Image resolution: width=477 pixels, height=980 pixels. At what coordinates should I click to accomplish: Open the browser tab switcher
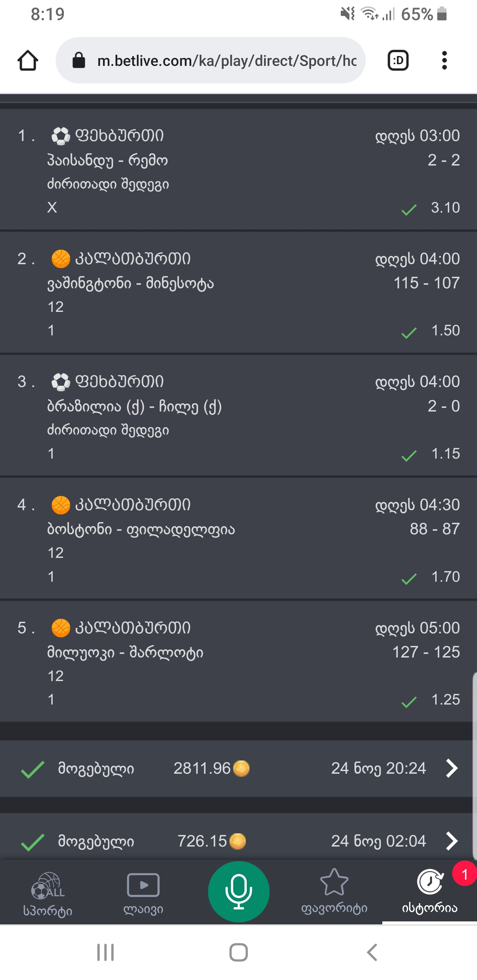coord(398,61)
